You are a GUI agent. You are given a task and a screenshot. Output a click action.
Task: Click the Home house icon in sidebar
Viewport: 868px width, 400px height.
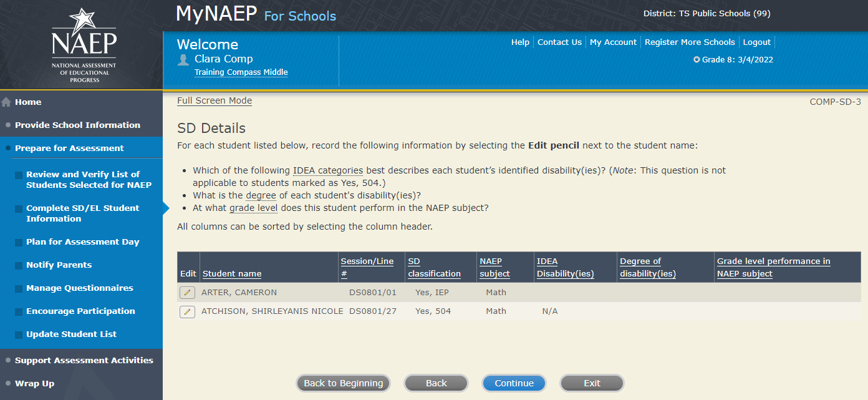6,102
